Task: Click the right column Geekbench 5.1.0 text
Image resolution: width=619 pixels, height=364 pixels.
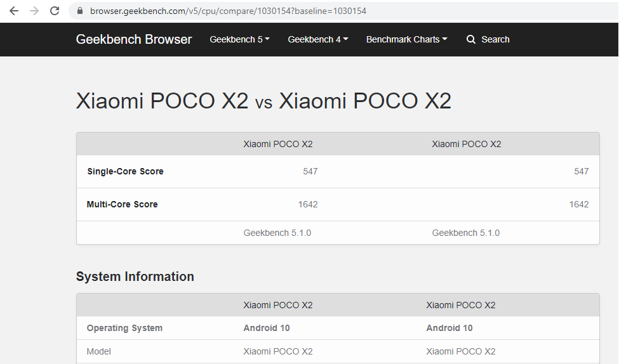Action: coord(465,233)
